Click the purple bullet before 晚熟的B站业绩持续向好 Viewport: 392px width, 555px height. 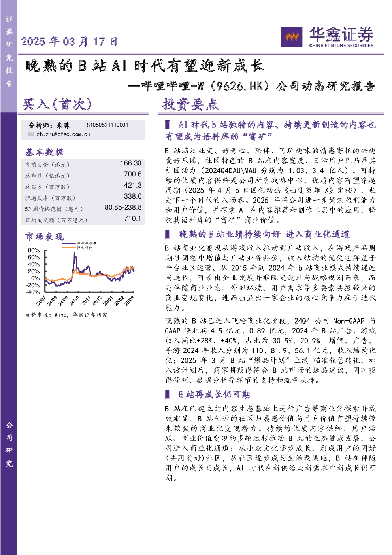[168, 234]
